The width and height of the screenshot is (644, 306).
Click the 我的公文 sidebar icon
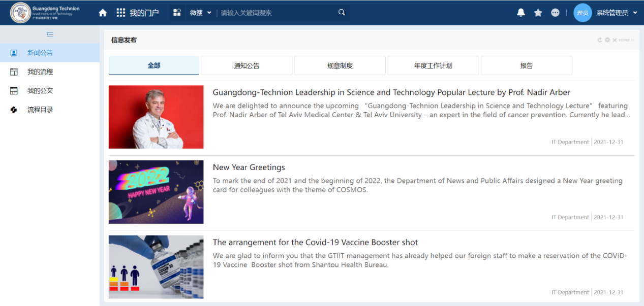pyautogui.click(x=14, y=91)
